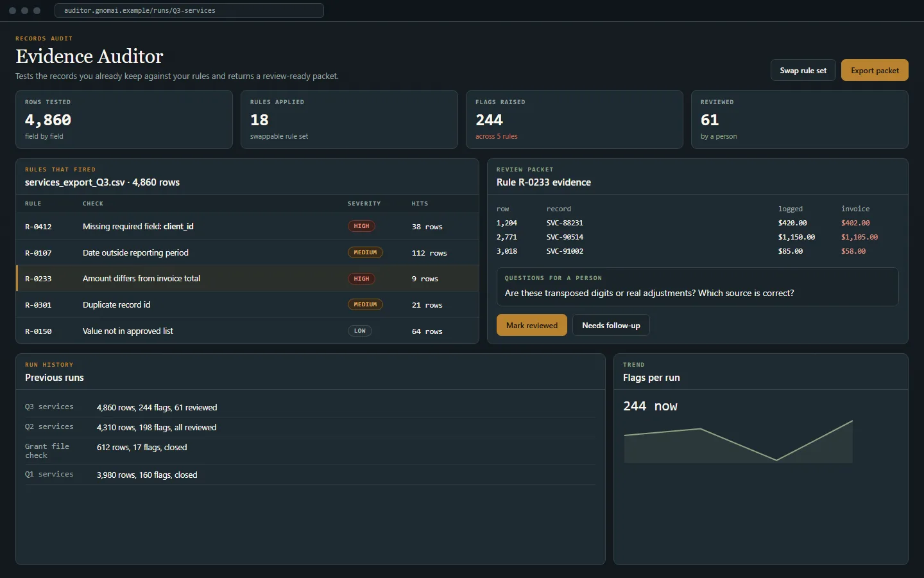Click the HITS column header
This screenshot has width=924, height=578.
420,204
